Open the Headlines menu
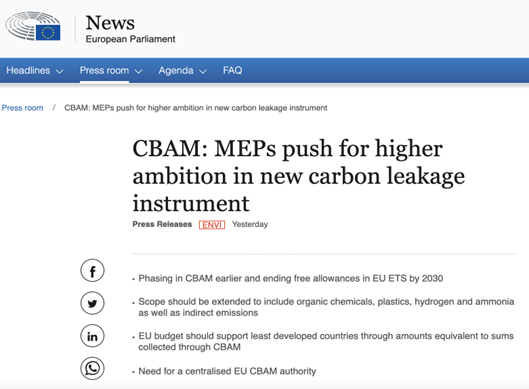Screen dimensions: 529x389 [x=28, y=71]
